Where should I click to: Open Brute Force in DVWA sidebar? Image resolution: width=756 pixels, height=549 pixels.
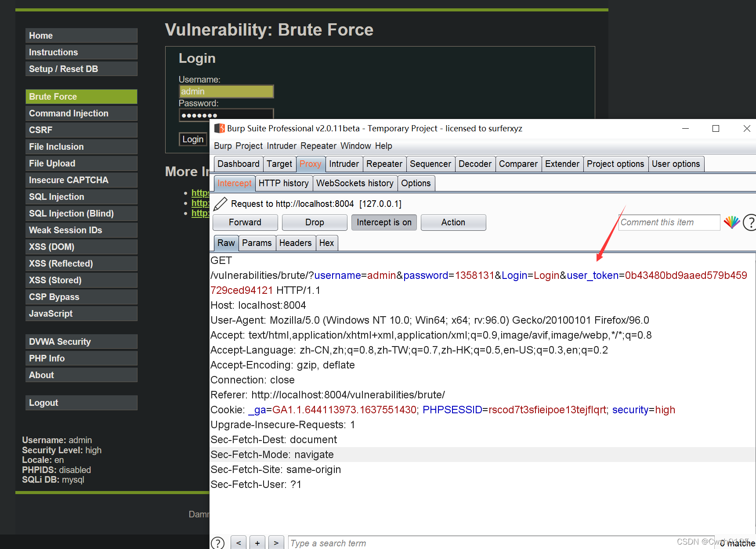(x=81, y=97)
